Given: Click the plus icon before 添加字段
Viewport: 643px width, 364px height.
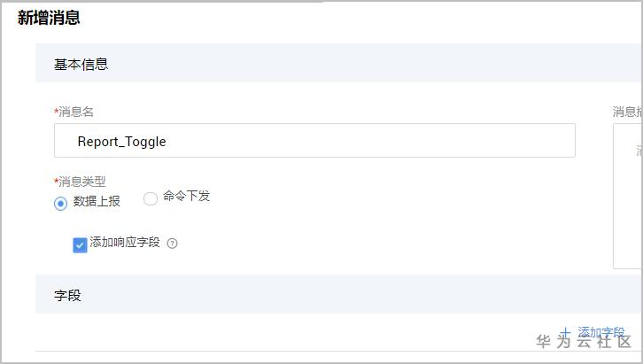Looking at the screenshot, I should point(565,334).
